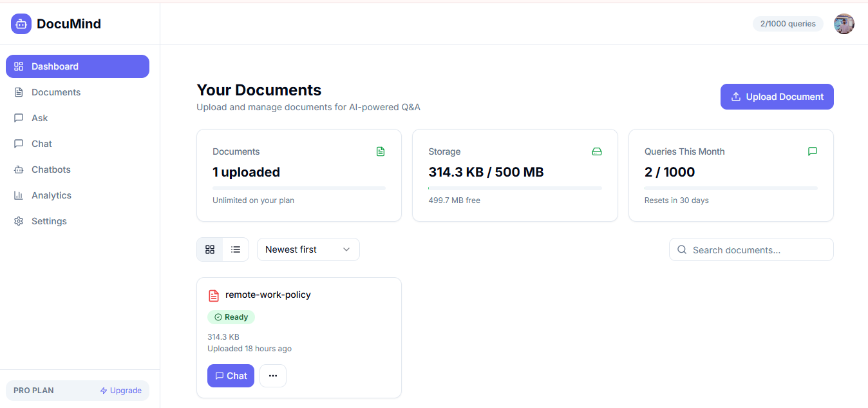The height and width of the screenshot is (408, 868).
Task: Click the Storage usage progress bar
Action: coord(514,188)
